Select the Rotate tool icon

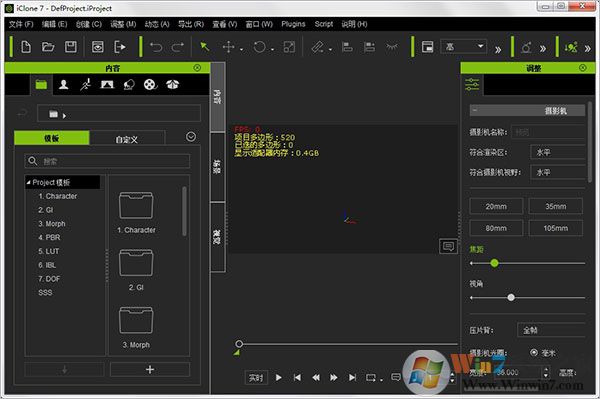click(x=259, y=47)
